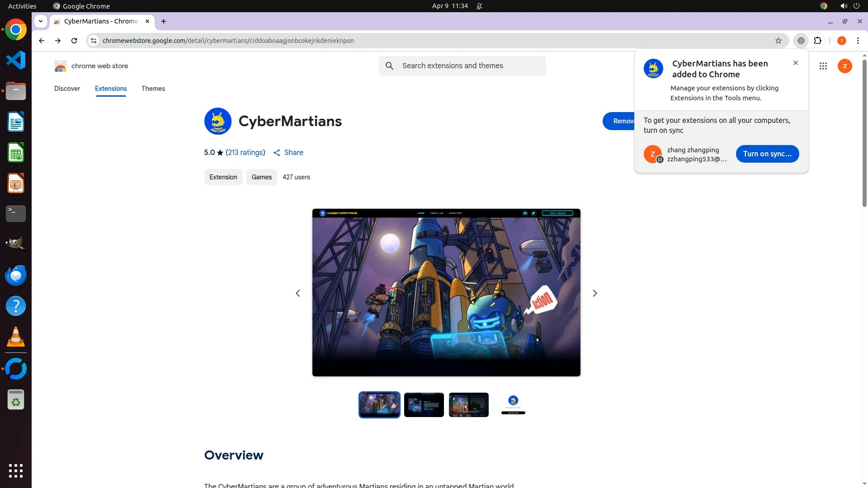Screen dimensions: 868x488
Task: Open Chrome three-dot menu
Action: (858, 41)
